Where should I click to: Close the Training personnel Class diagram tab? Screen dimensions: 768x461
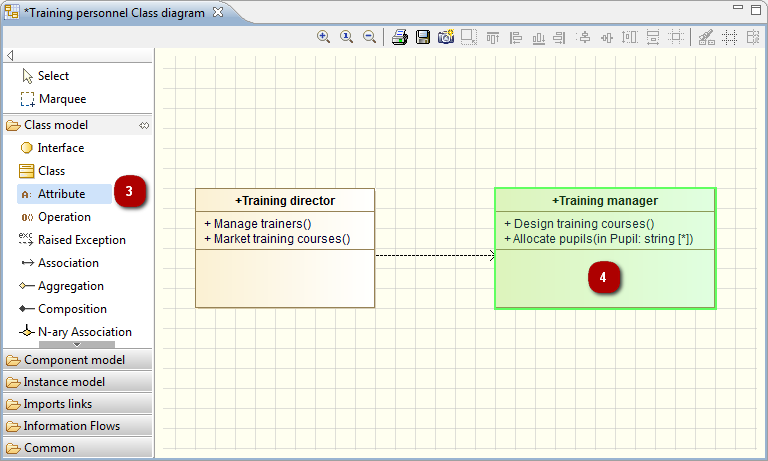pos(218,13)
